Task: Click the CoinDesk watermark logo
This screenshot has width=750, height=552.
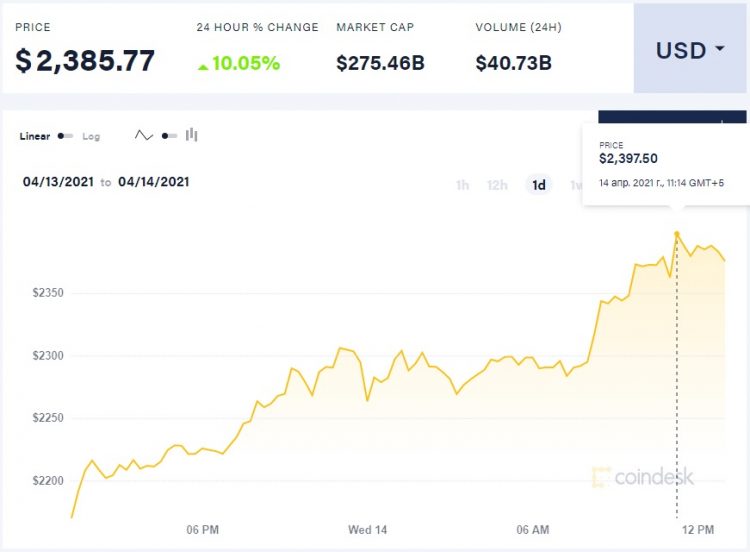Action: click(x=642, y=477)
